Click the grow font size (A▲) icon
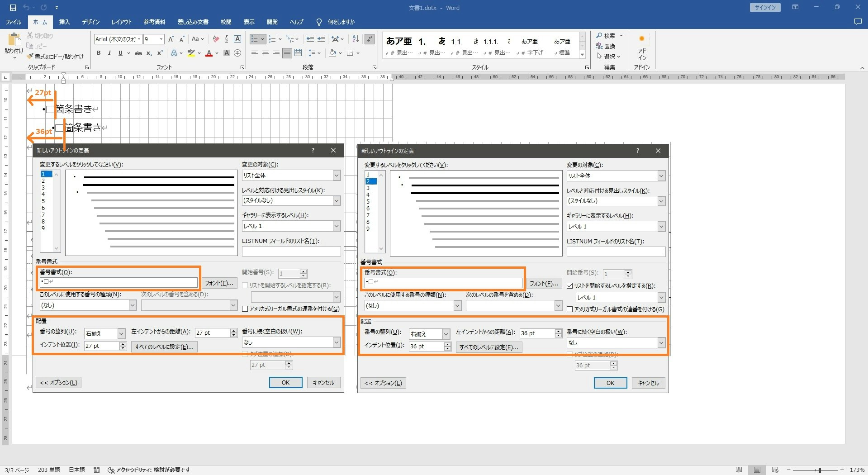This screenshot has height=475, width=868. pos(171,39)
